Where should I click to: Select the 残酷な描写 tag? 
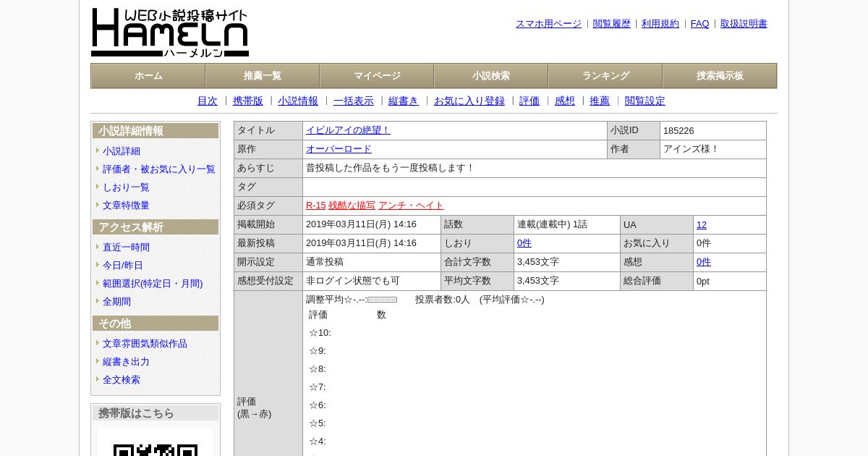pos(352,206)
